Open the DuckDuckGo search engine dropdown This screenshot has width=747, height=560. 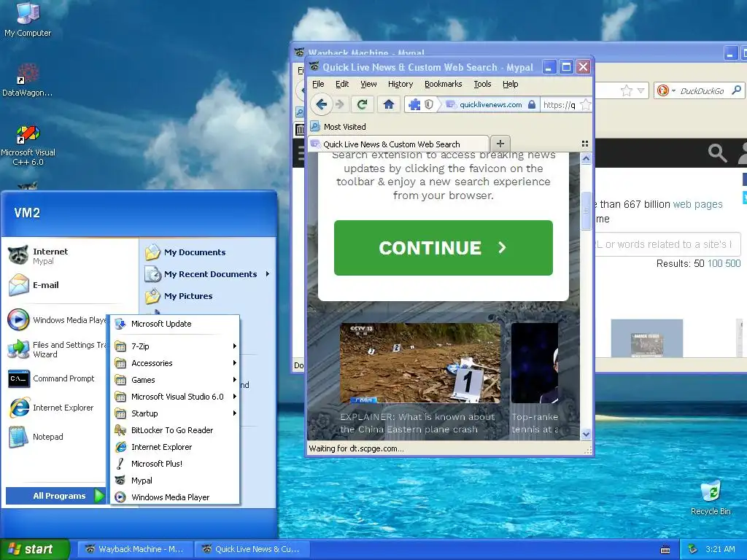coord(673,90)
